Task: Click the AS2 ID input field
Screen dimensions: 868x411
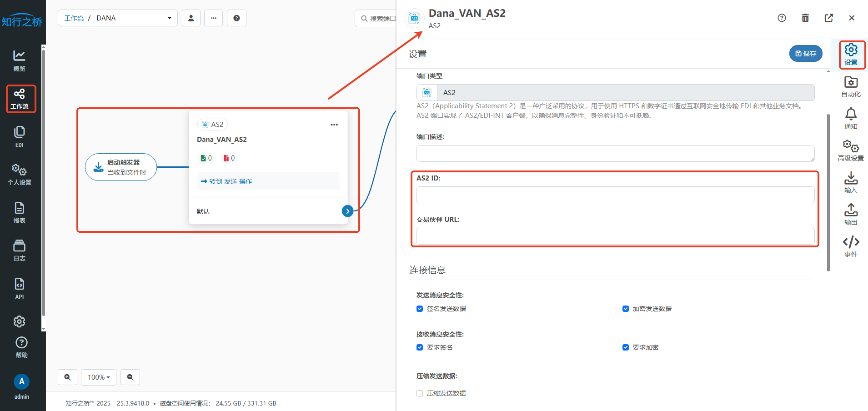Action: coord(615,195)
